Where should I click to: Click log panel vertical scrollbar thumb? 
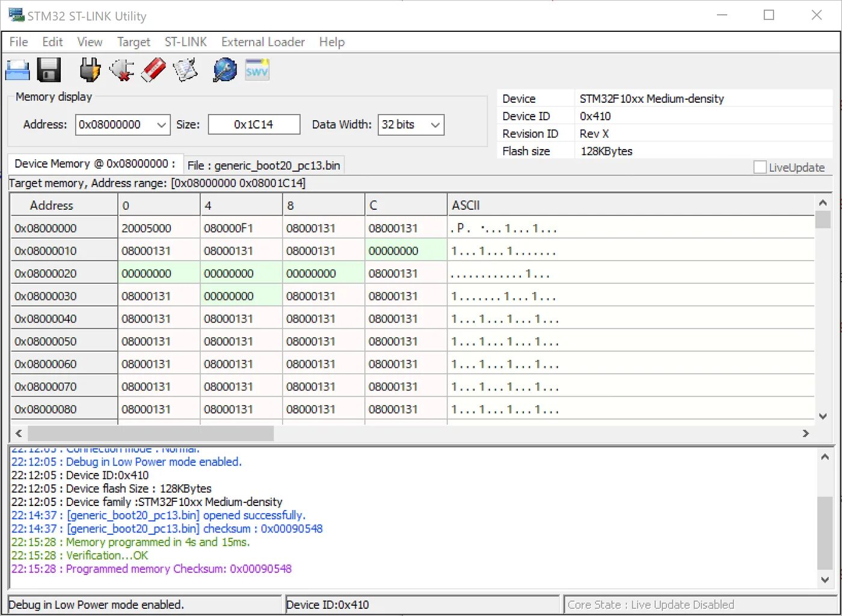point(825,532)
